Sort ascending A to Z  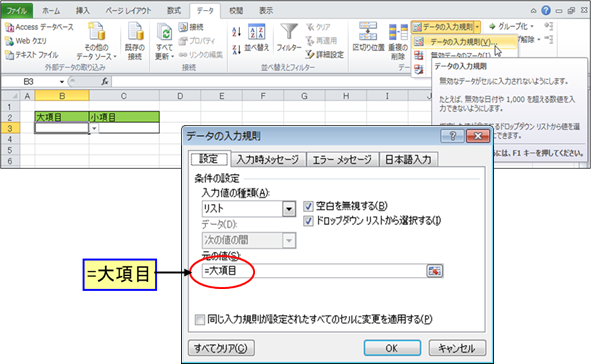[x=237, y=32]
